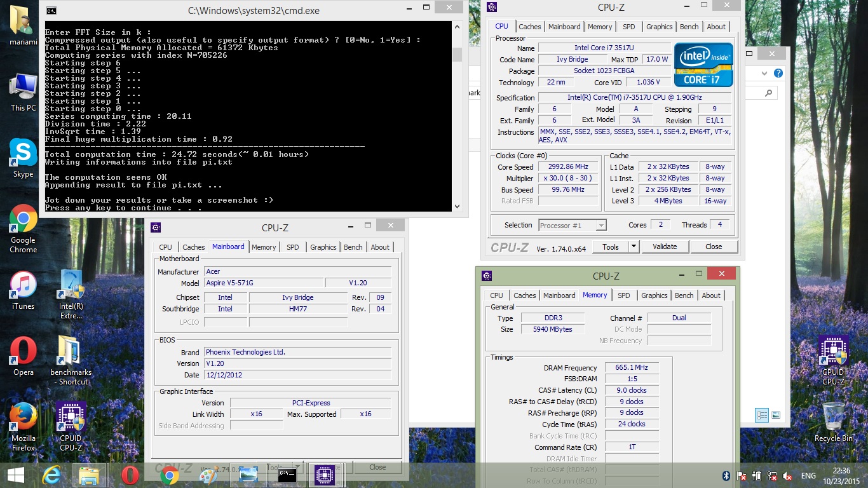
Task: Click the Bluetooth tray icon
Action: 726,476
